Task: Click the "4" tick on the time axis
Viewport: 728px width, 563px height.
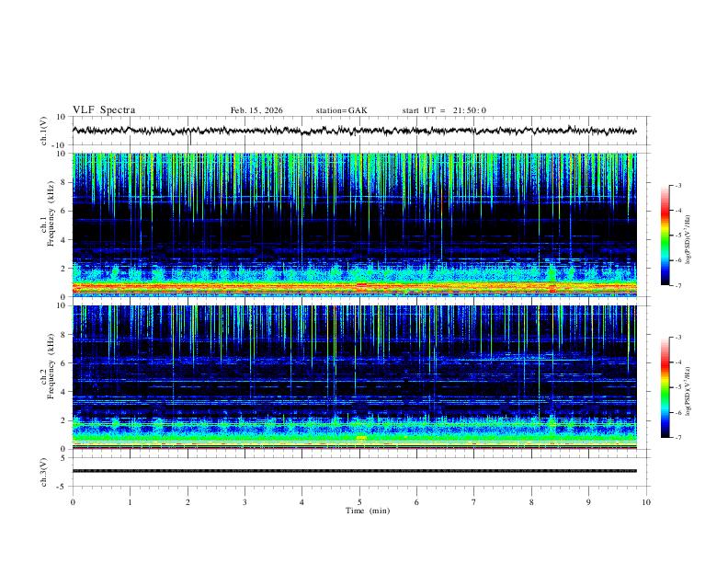Action: point(301,502)
